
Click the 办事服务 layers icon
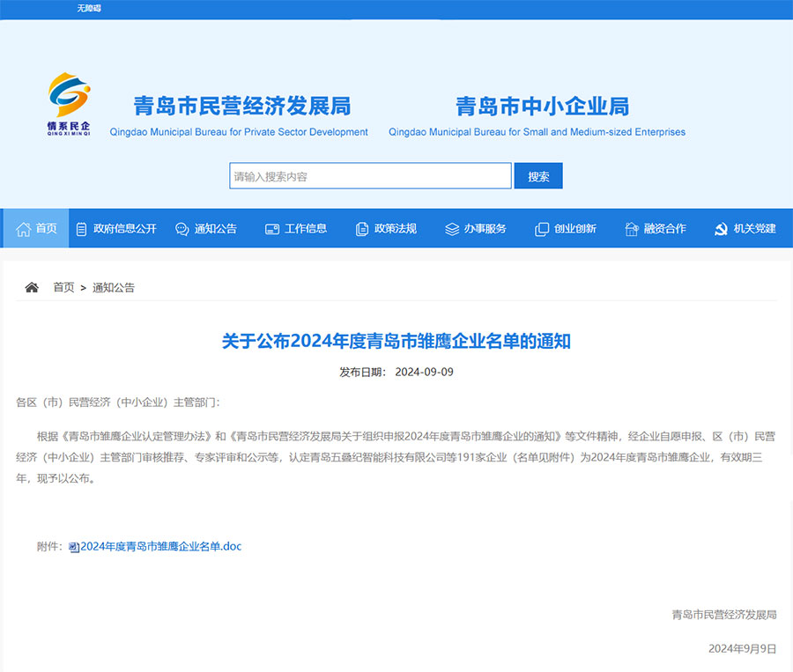[452, 229]
